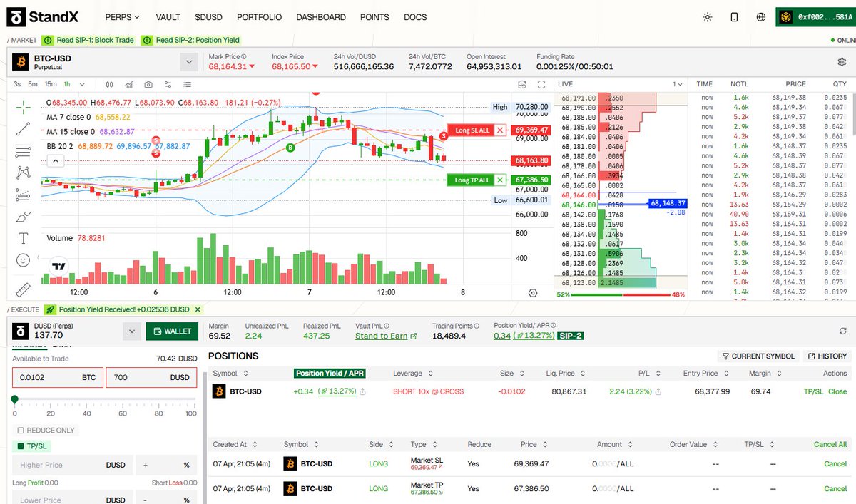Expand more chart timeframes

pyautogui.click(x=82, y=84)
